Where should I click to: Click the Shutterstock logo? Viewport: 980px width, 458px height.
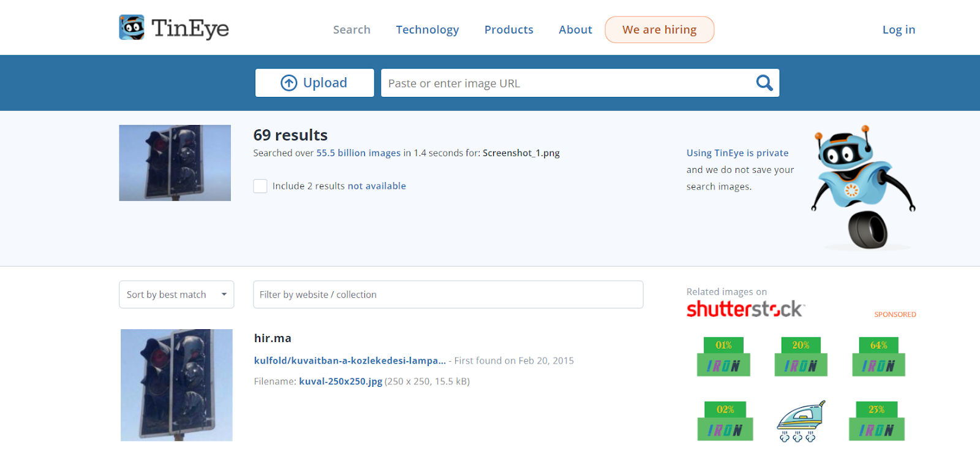(745, 308)
